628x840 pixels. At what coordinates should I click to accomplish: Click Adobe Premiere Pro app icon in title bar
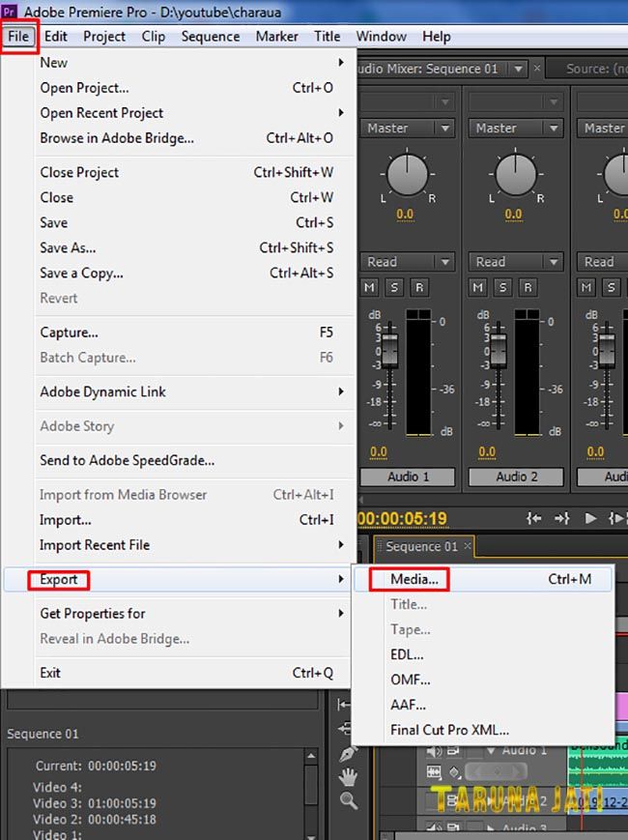pyautogui.click(x=10, y=11)
